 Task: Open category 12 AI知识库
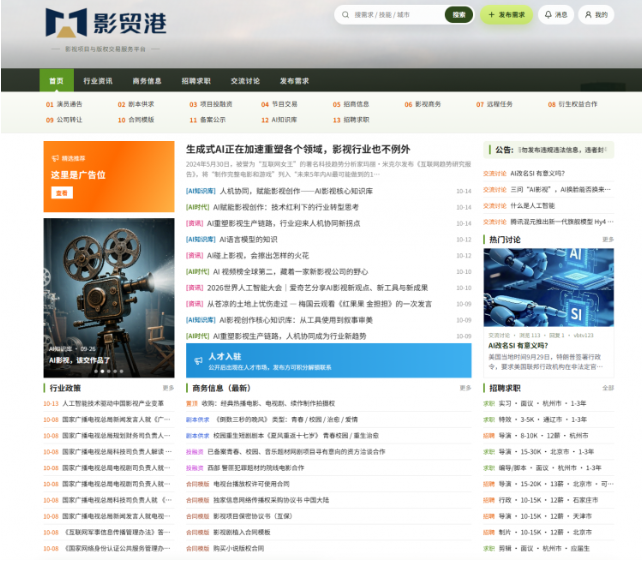coord(279,120)
